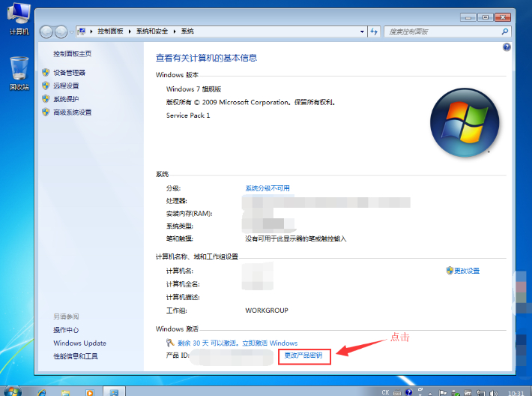Open Windows Explorer folder on taskbar
The width and height of the screenshot is (532, 396).
click(x=65, y=392)
